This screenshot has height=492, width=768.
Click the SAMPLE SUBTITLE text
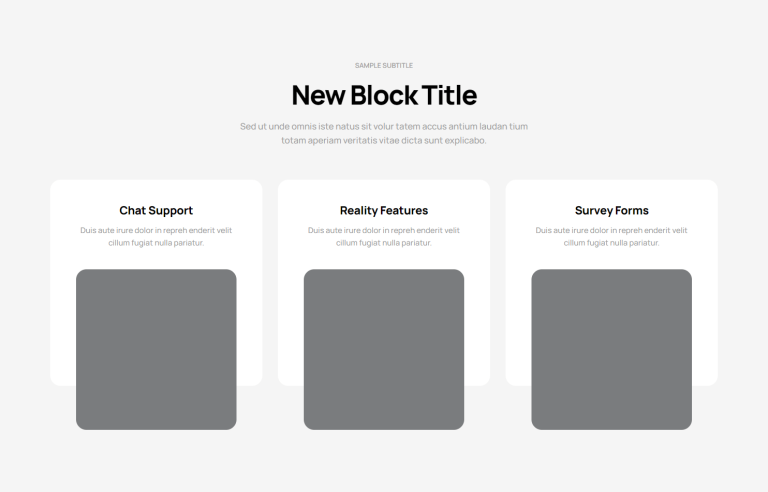tap(384, 65)
